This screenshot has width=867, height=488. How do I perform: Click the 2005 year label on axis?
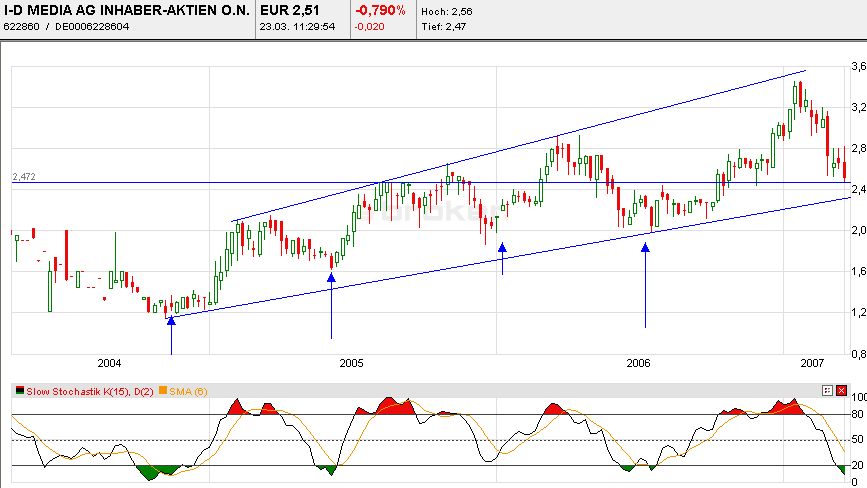point(352,363)
